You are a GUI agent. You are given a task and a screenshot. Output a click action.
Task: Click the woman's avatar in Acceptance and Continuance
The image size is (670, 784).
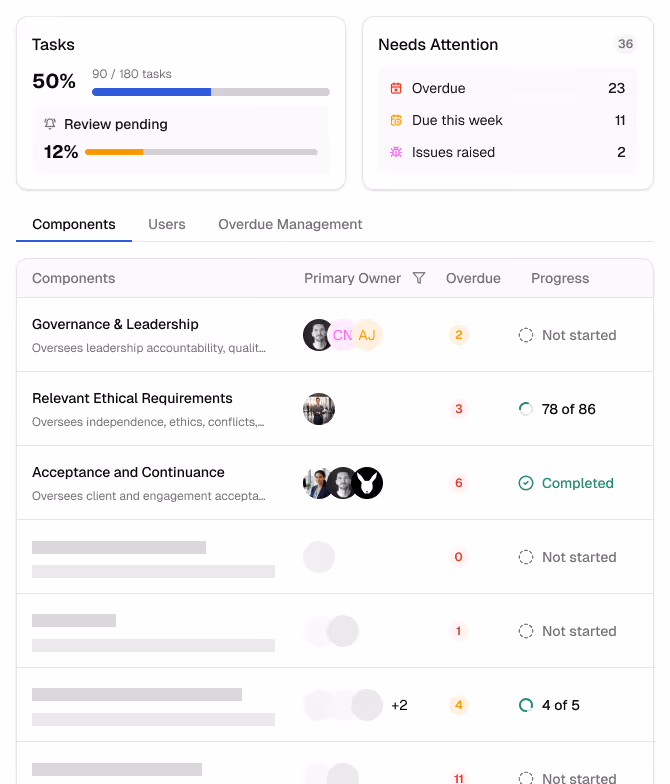pyautogui.click(x=316, y=483)
